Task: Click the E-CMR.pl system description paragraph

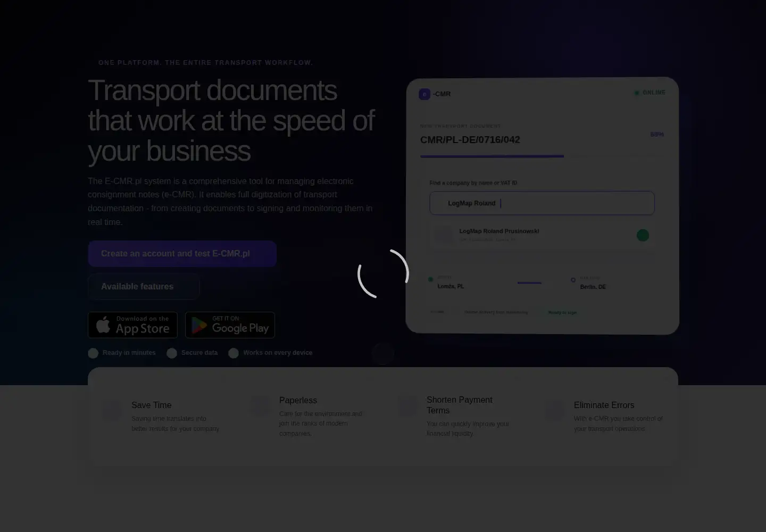Action: [230, 202]
